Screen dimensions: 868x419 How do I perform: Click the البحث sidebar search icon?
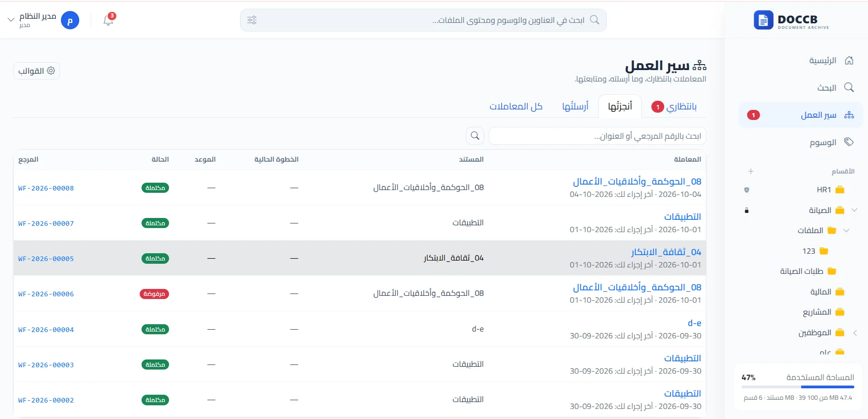tap(849, 87)
